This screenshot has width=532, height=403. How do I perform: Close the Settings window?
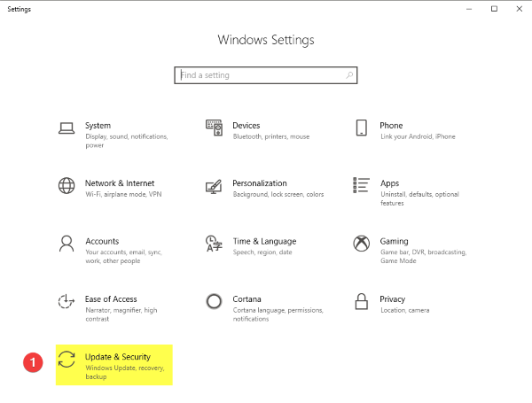click(x=520, y=9)
